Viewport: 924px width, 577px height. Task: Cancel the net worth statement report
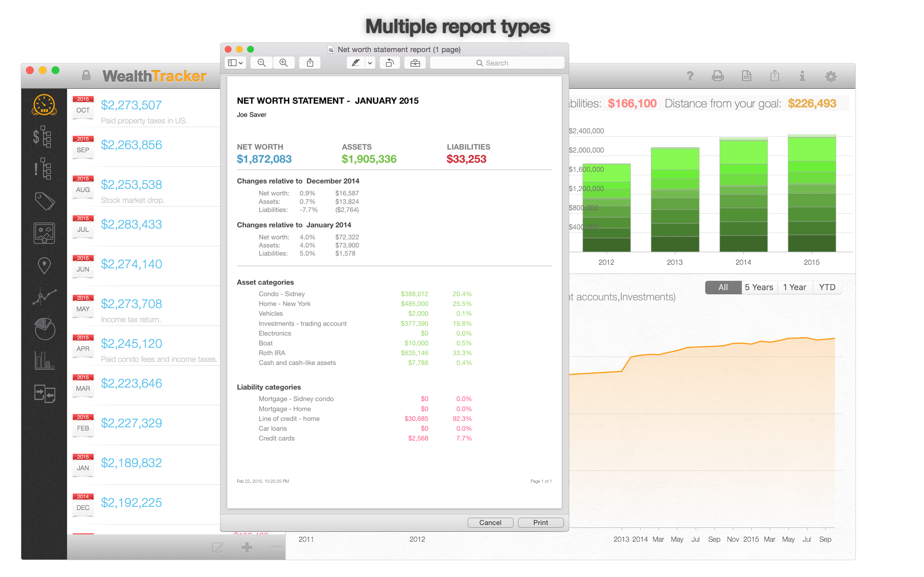(x=490, y=523)
